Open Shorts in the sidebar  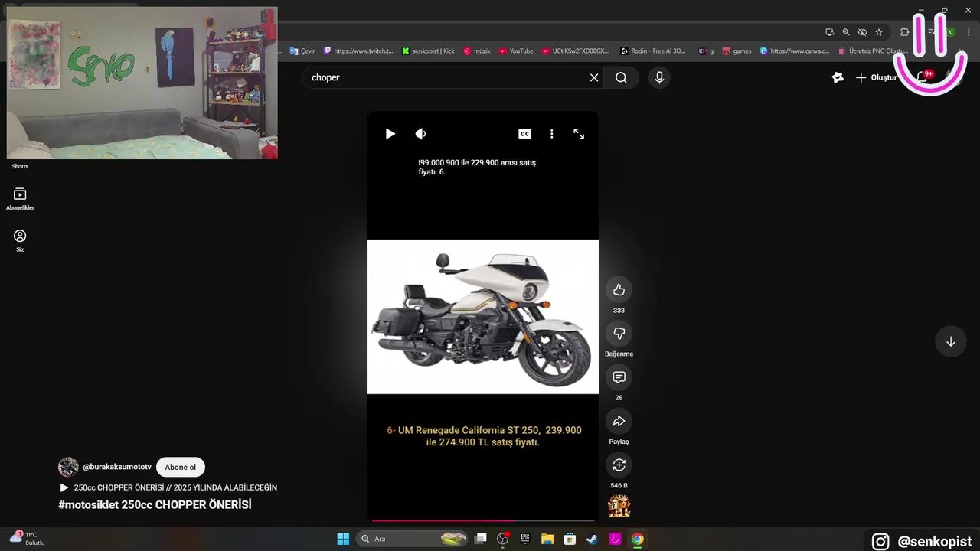[x=20, y=166]
